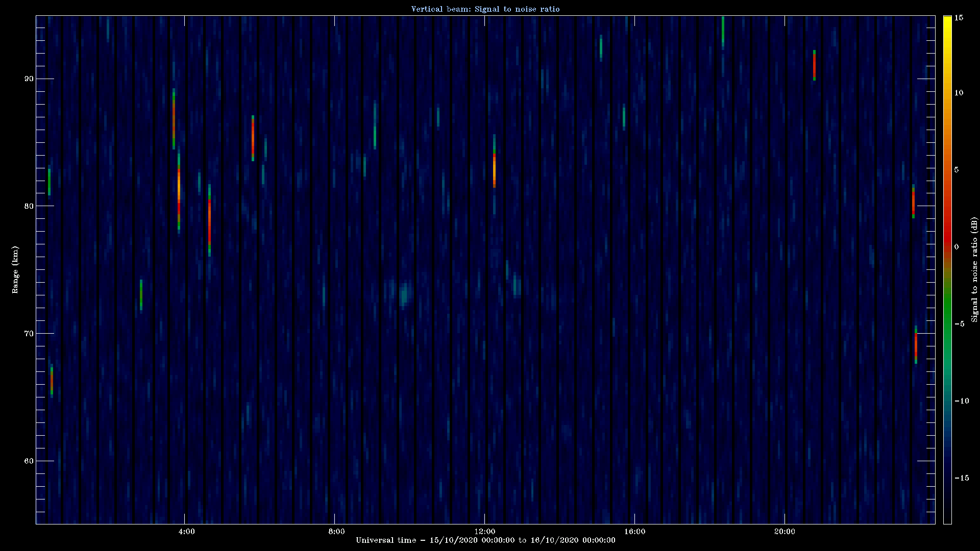Click the 20:00 time tick label

tap(785, 531)
